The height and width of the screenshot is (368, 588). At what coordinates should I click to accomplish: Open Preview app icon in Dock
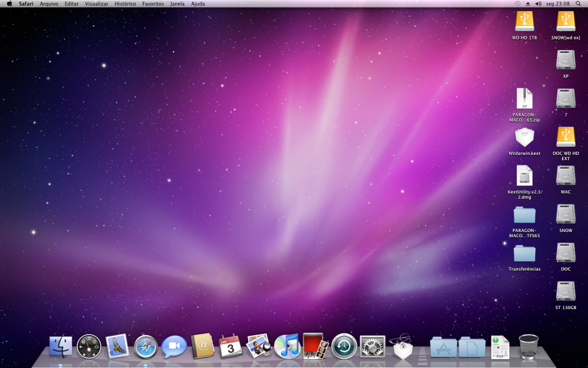(x=259, y=346)
